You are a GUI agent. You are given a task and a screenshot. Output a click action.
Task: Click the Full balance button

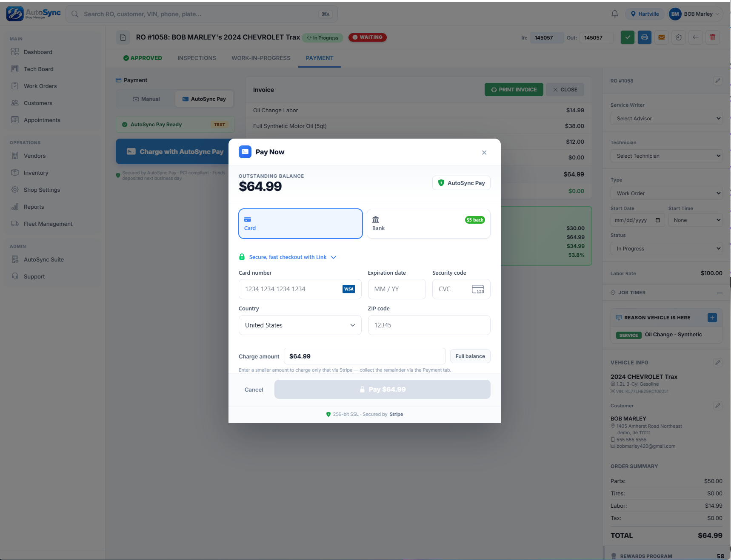coord(470,356)
